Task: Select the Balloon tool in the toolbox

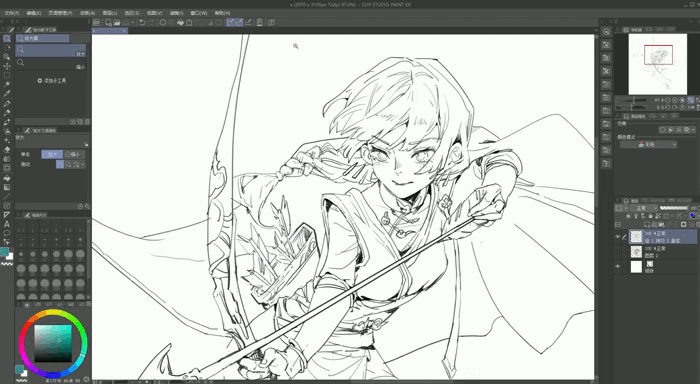Action: pos(7,233)
